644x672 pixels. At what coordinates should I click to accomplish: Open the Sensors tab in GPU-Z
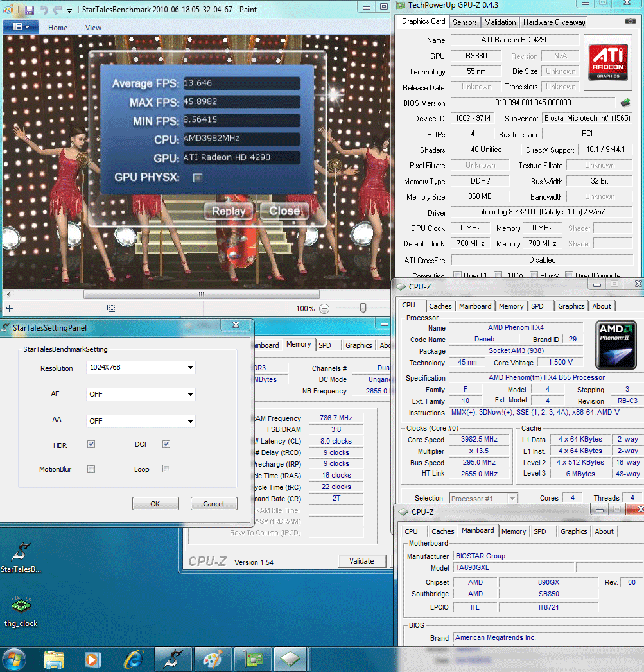click(465, 22)
